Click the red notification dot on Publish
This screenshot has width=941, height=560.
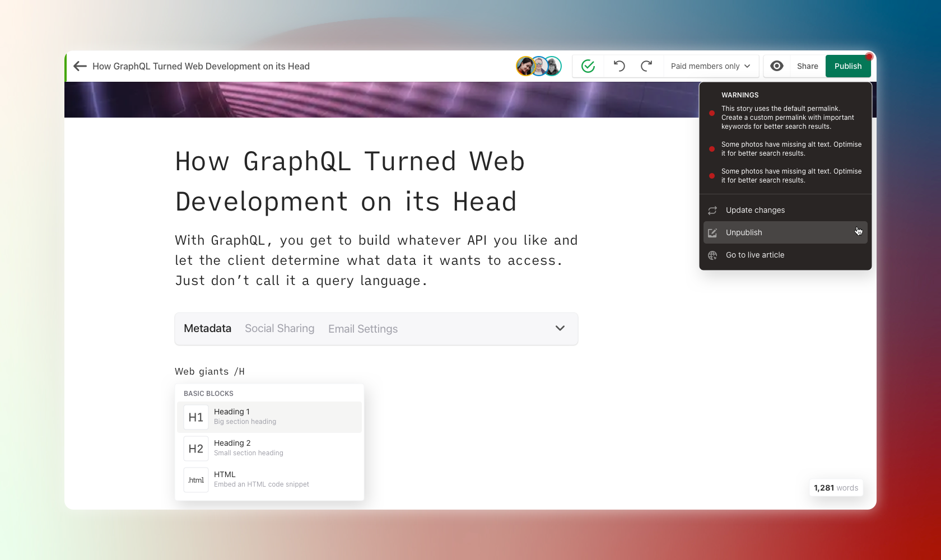pyautogui.click(x=869, y=57)
